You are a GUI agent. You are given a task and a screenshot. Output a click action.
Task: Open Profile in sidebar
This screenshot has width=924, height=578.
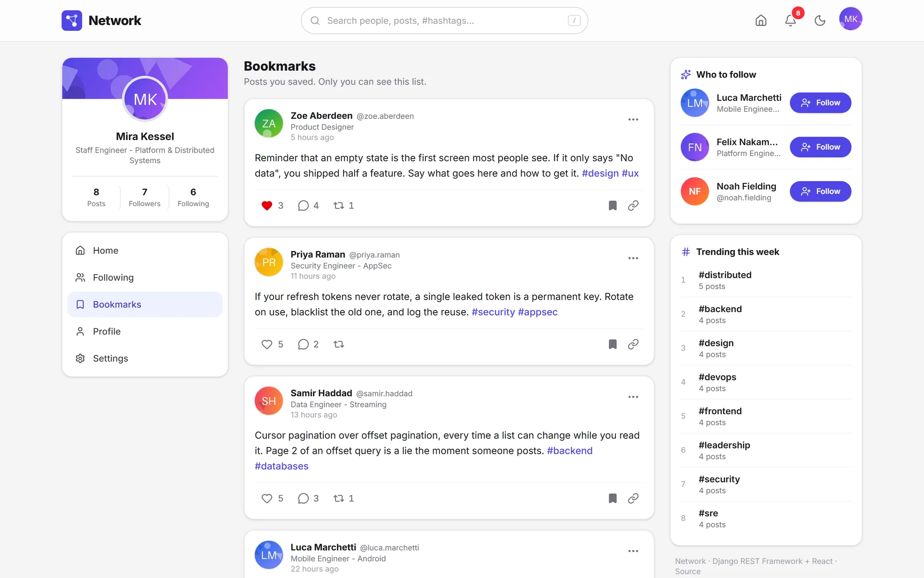145,331
